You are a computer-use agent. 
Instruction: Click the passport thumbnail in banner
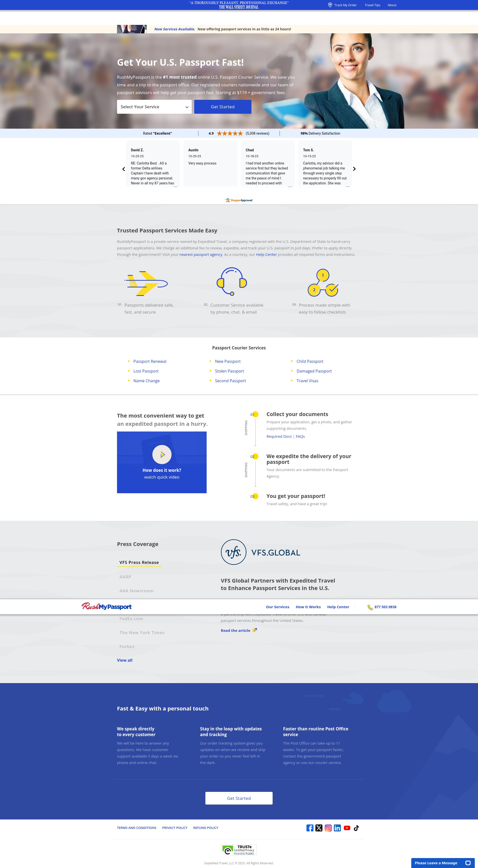(132, 29)
